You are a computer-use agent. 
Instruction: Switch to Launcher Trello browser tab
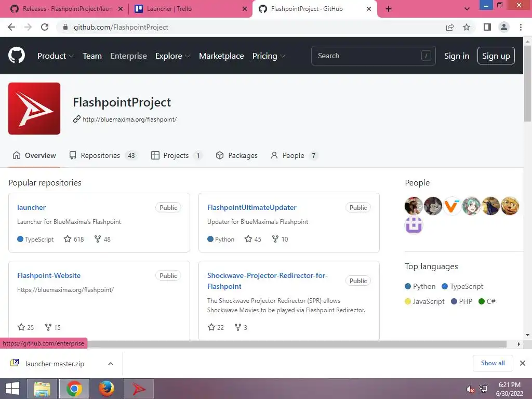click(x=191, y=9)
